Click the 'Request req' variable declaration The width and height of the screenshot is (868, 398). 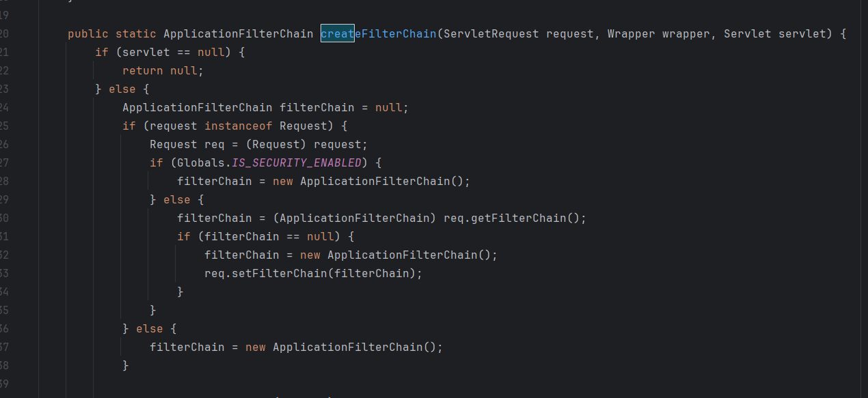click(191, 145)
